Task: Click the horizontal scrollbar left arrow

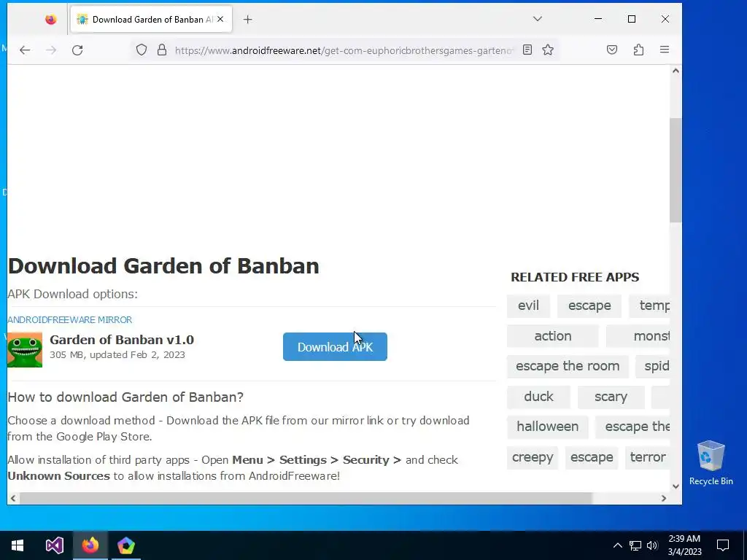Action: pyautogui.click(x=13, y=498)
